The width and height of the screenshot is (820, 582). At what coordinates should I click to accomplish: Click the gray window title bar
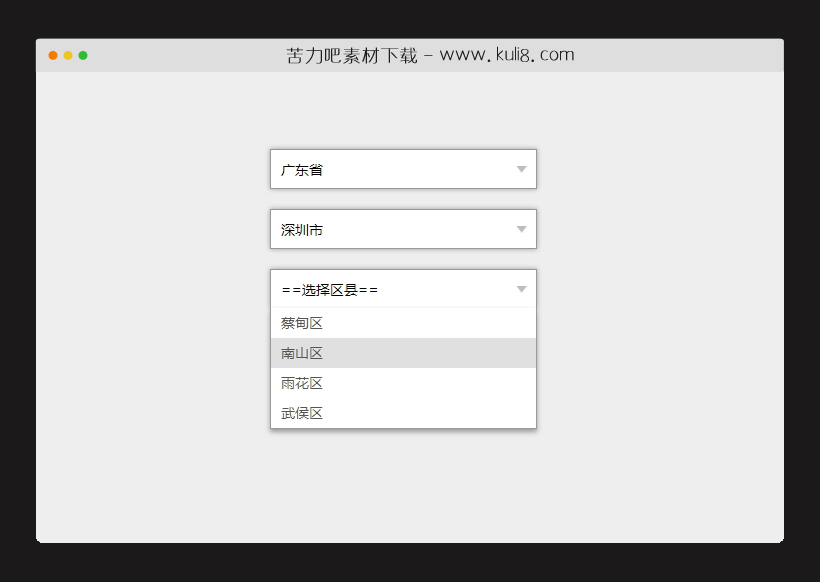(650, 55)
